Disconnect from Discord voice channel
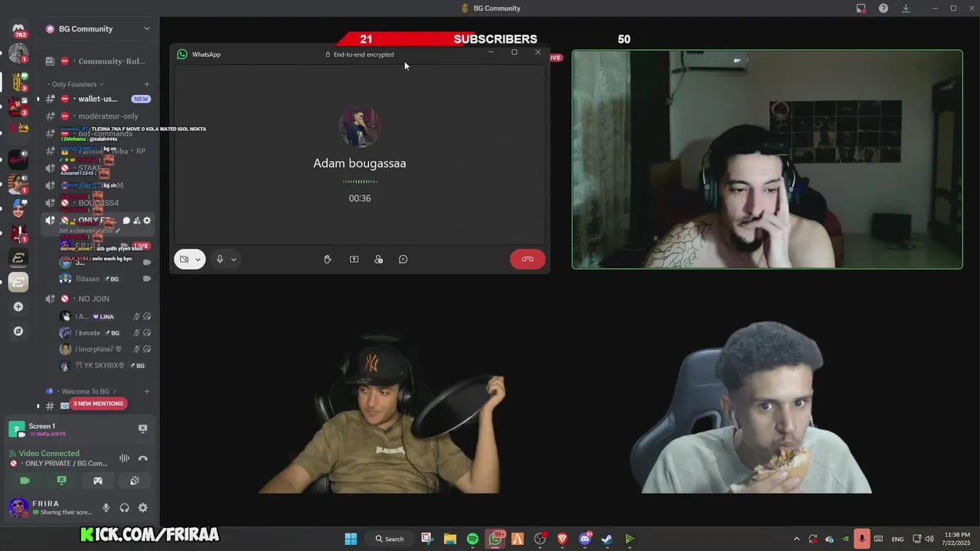The height and width of the screenshot is (551, 980). pyautogui.click(x=142, y=458)
